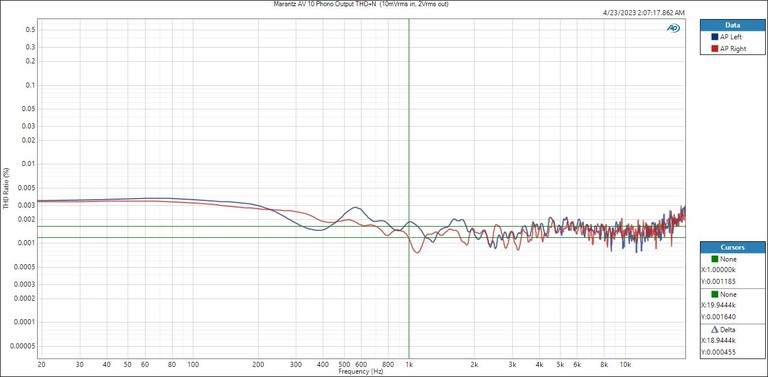Image resolution: width=768 pixels, height=377 pixels.
Task: Click the Delta Y value 0.000455
Action: [x=719, y=352]
